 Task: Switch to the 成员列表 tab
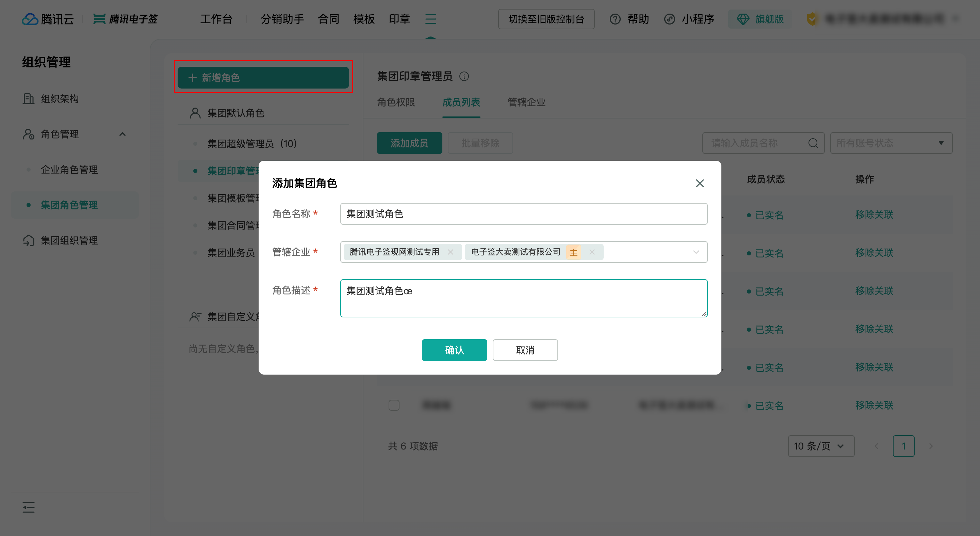461,102
